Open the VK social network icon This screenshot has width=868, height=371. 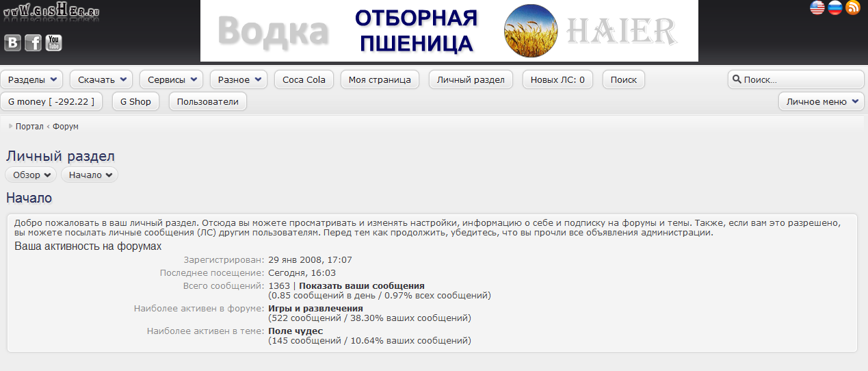pos(12,43)
